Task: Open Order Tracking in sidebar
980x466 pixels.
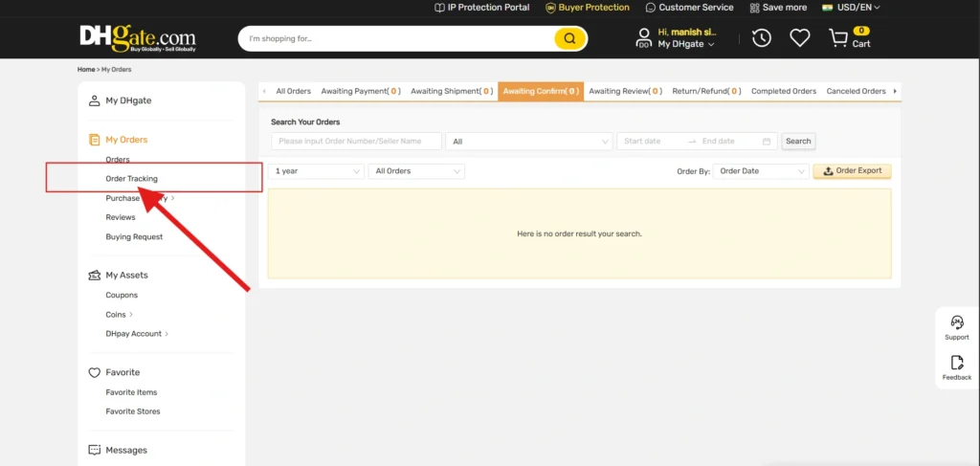Action: pos(131,179)
